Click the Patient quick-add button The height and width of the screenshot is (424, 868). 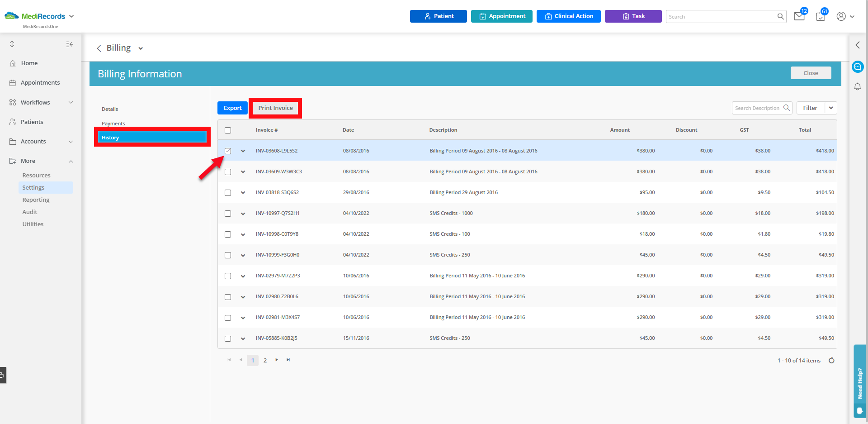pos(439,16)
